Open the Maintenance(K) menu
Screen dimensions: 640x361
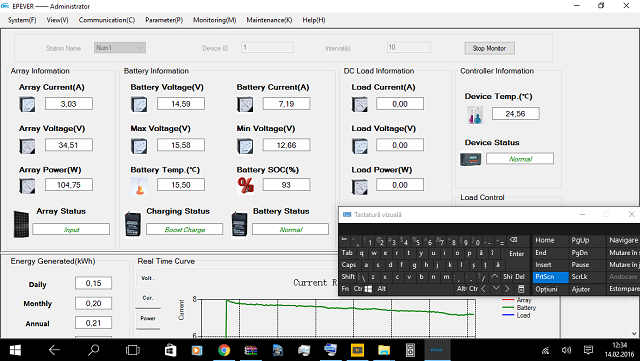pyautogui.click(x=269, y=20)
